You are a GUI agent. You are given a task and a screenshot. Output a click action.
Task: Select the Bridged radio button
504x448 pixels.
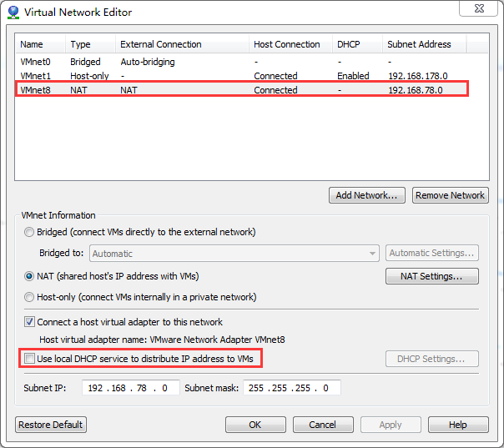[x=29, y=232]
